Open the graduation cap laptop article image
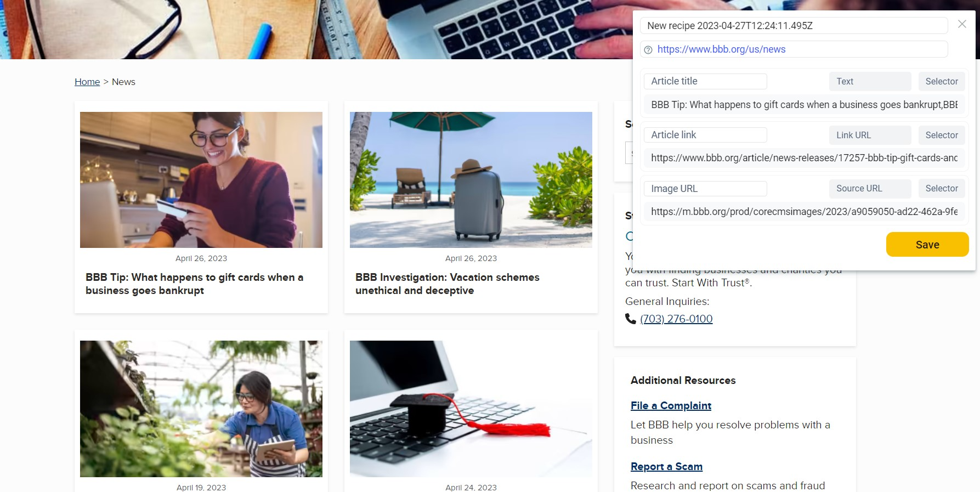980x492 pixels. click(x=471, y=409)
